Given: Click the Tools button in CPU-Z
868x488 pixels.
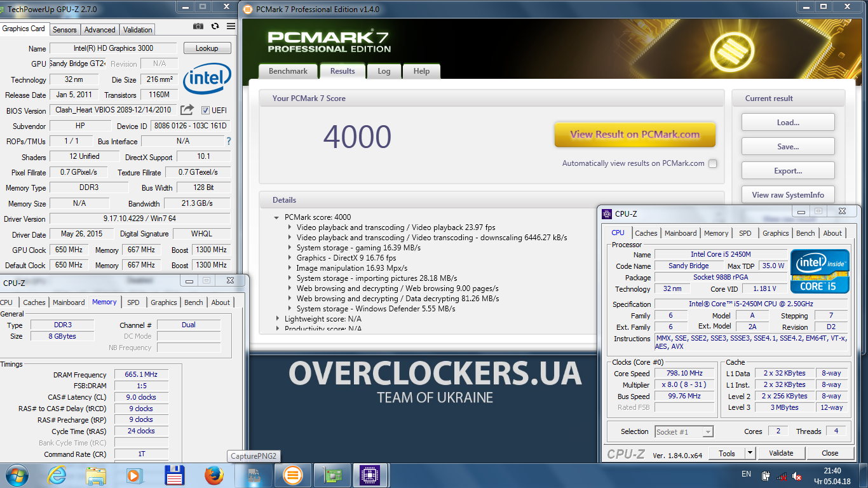Looking at the screenshot, I should point(727,453).
